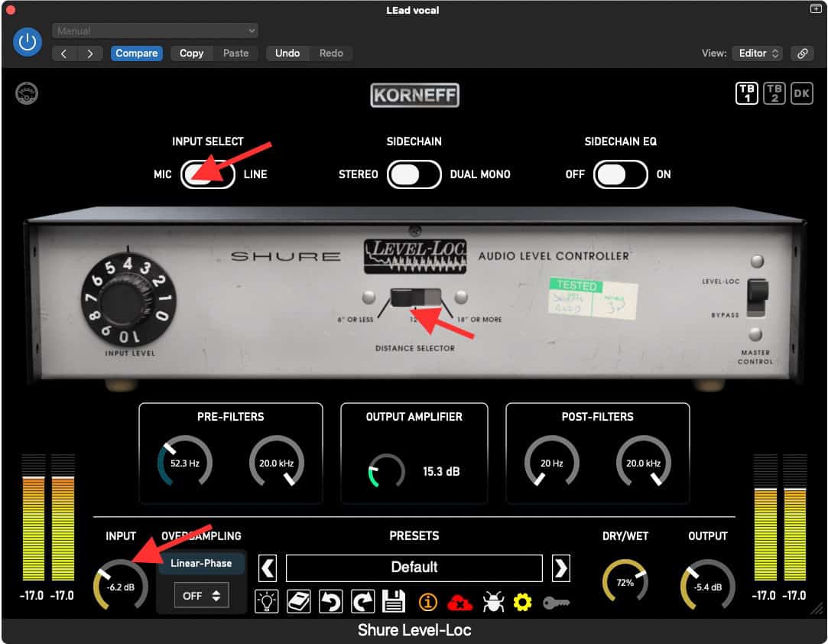Click the 18" OR MORE distance label
The height and width of the screenshot is (644, 828).
[x=479, y=320]
